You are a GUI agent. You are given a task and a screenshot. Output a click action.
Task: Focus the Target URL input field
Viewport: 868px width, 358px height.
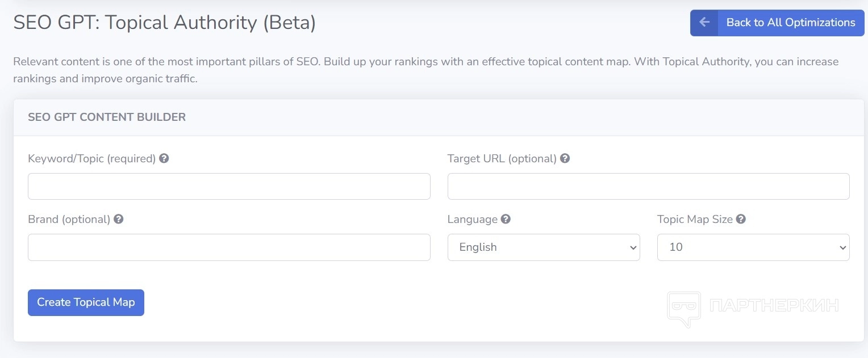click(648, 187)
